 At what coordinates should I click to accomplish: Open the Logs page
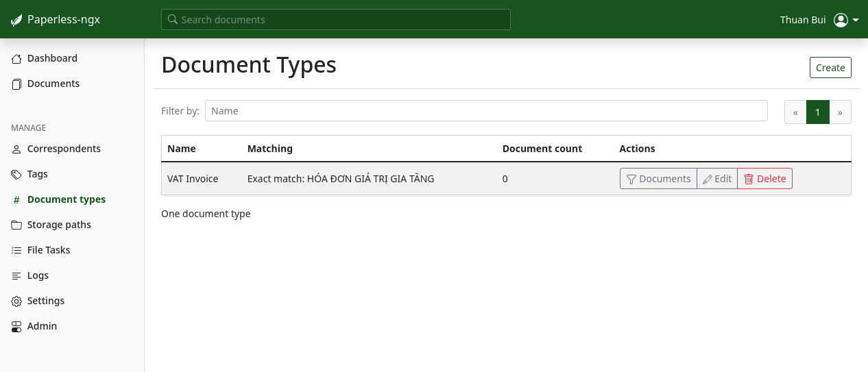[x=38, y=275]
